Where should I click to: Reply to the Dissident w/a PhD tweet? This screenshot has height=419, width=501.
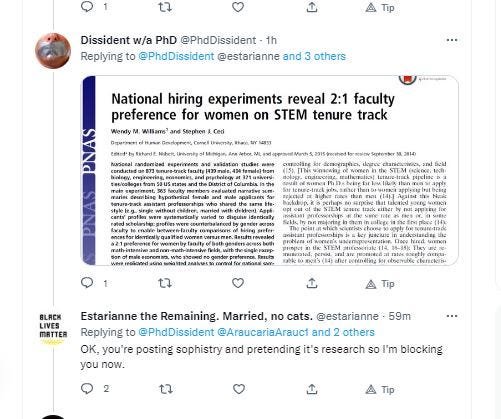pyautogui.click(x=87, y=283)
